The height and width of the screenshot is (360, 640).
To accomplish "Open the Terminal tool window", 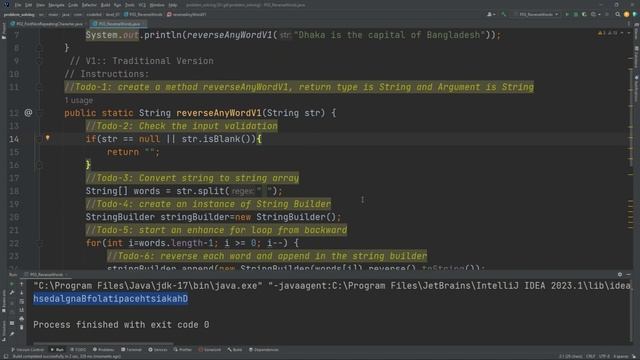I will [x=131, y=350].
